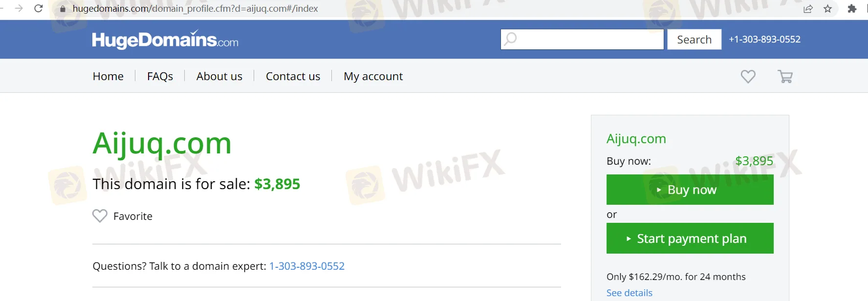Screen dimensions: 868x301
Task: Open the shopping cart icon
Action: coord(785,76)
